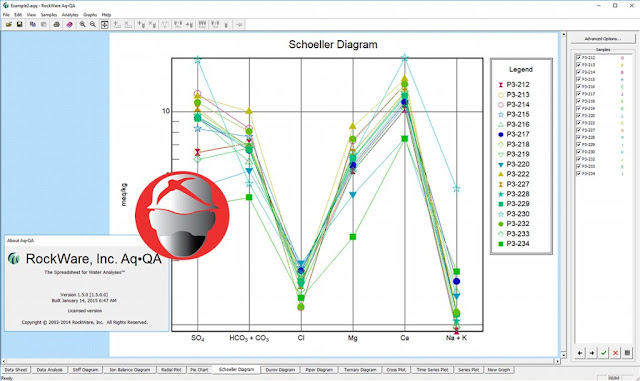Toggle the P3-230 sample checkbox
This screenshot has height=381, width=640.
coord(578,152)
